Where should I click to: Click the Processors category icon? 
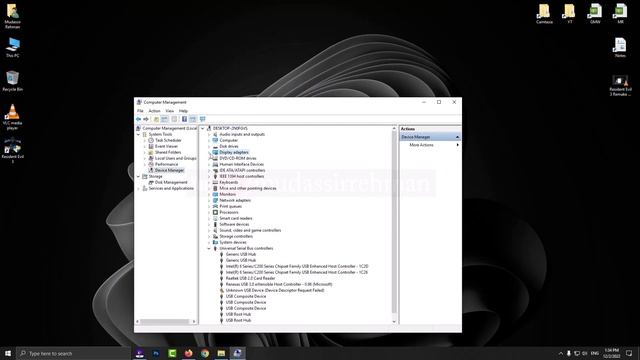215,212
